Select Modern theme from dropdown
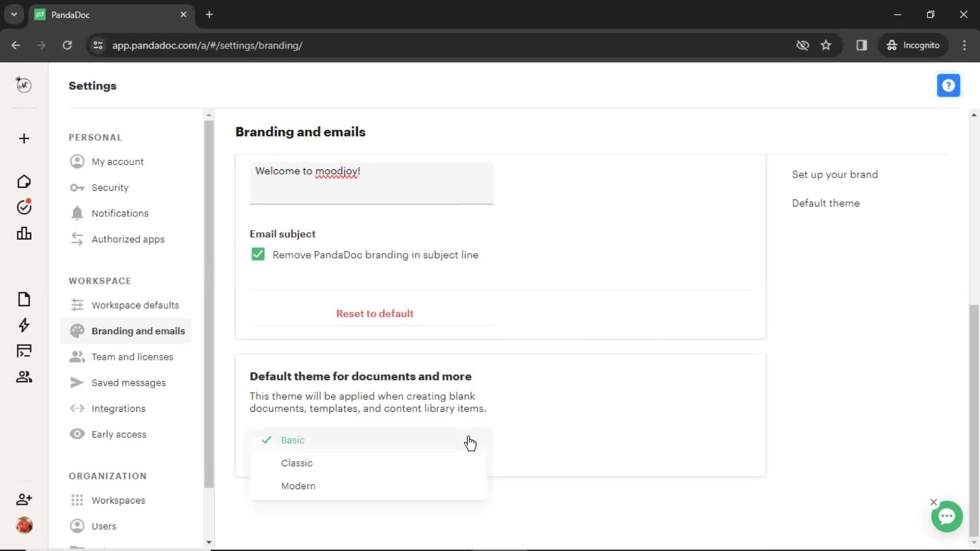The width and height of the screenshot is (980, 551). pos(298,486)
